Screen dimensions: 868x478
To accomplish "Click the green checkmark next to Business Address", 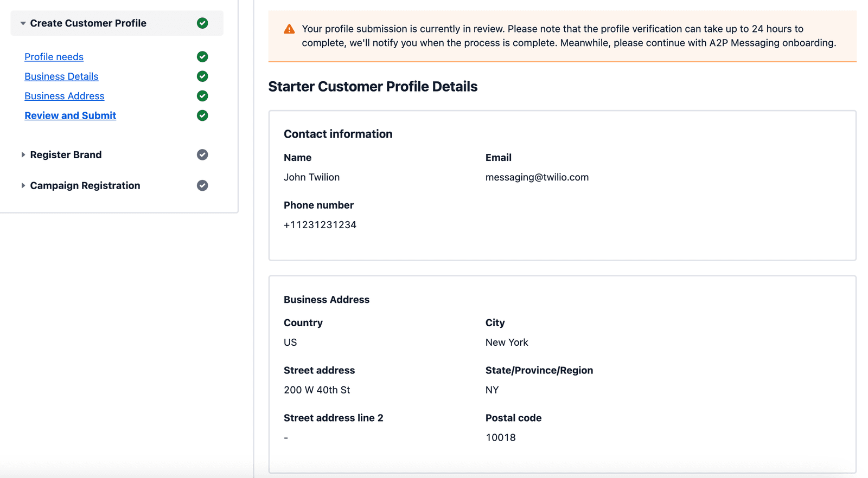I will (202, 96).
